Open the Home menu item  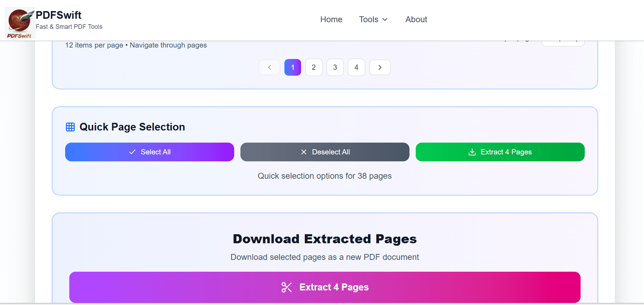click(x=331, y=19)
